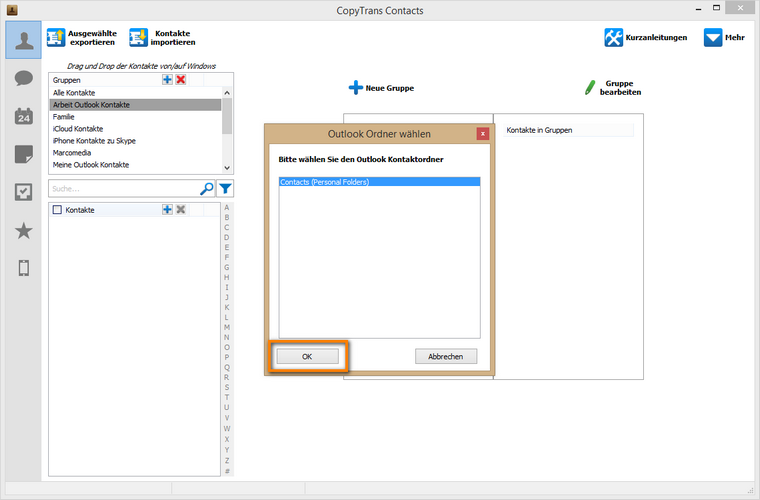
Task: Select the Alle Kontakte group
Action: tap(135, 93)
